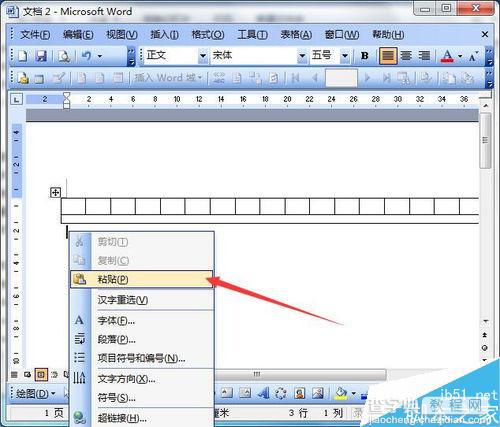Open the 工具(T) menu

coord(252,34)
